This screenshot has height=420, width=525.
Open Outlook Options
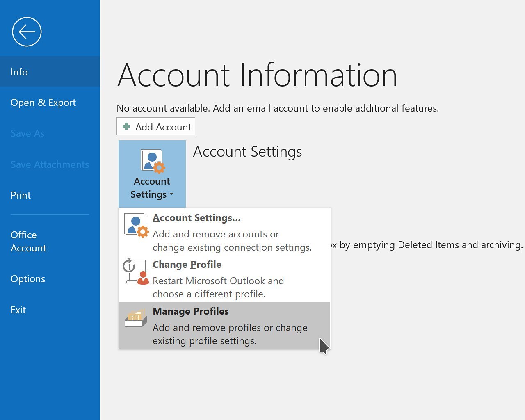point(27,279)
